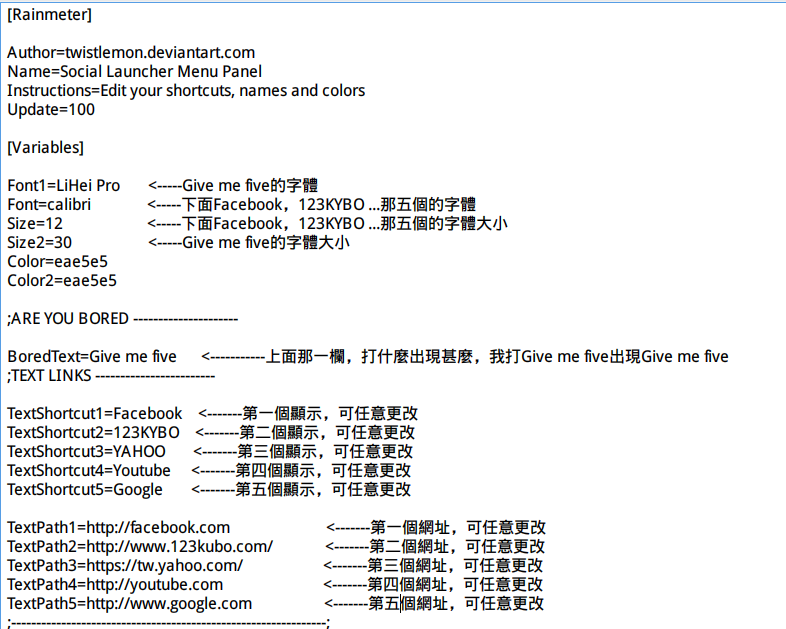Click the long comment beside BoredText
The width and height of the screenshot is (786, 629).
click(465, 357)
